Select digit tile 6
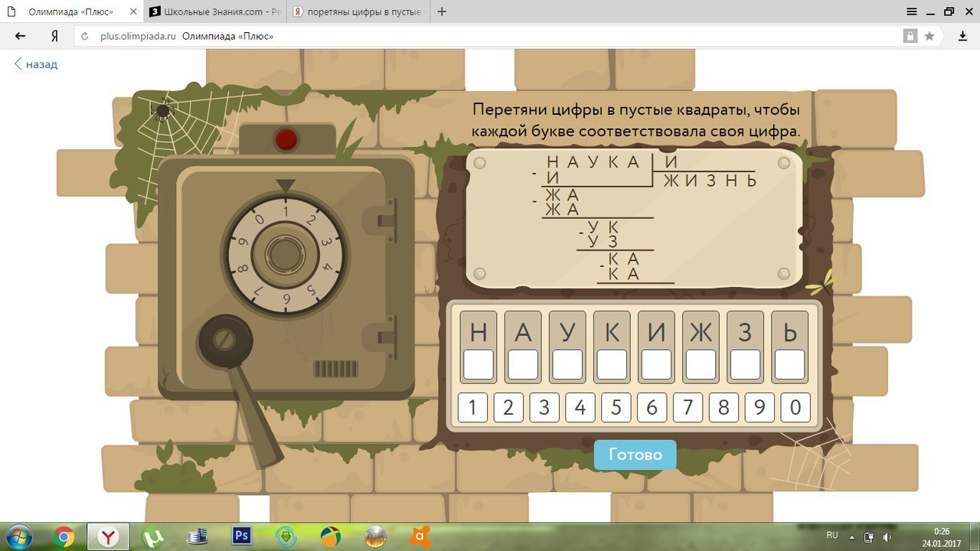980x551 pixels. pyautogui.click(x=652, y=408)
